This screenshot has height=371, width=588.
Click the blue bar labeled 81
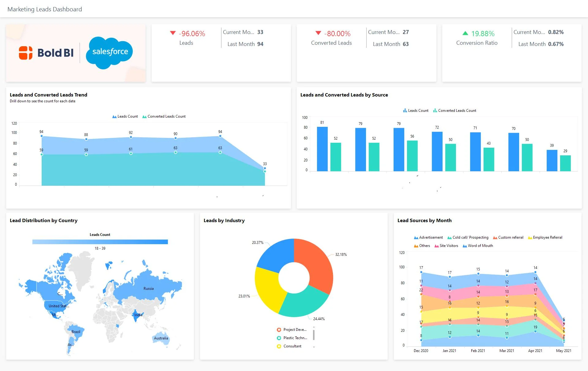(x=322, y=149)
